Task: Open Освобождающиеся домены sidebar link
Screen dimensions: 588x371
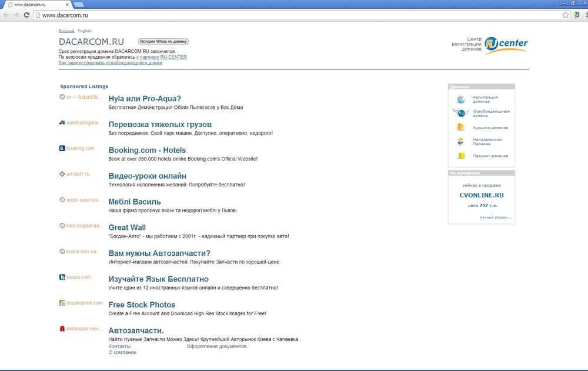Action: (x=491, y=113)
